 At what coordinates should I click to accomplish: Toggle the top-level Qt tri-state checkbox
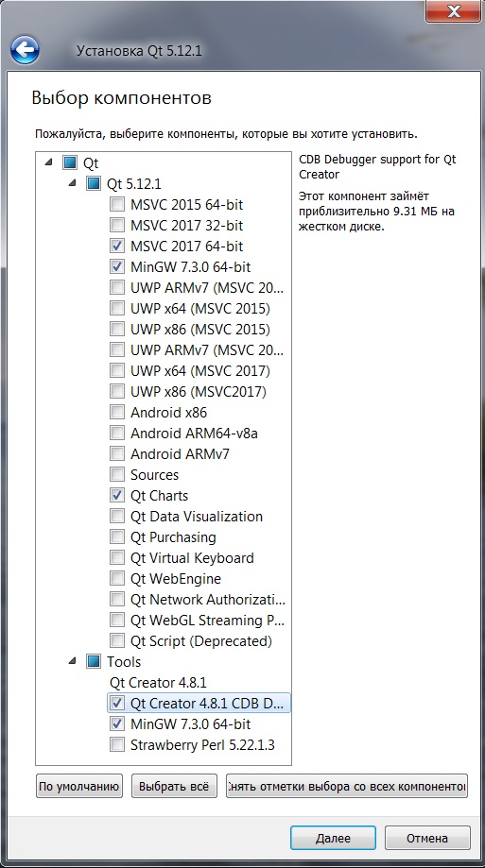pyautogui.click(x=69, y=162)
